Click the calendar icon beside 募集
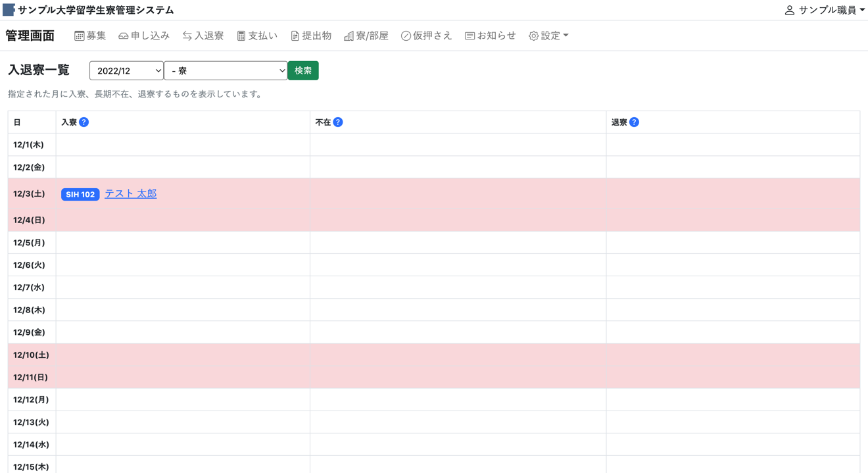This screenshot has height=473, width=868. coord(79,36)
